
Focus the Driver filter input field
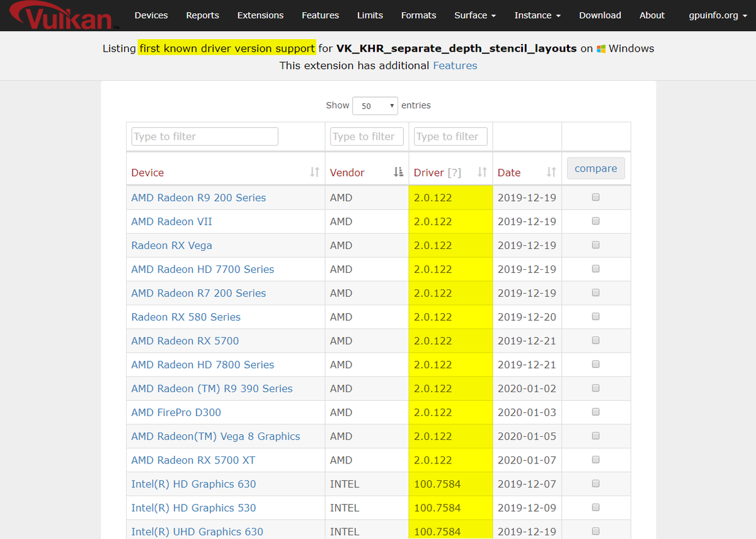coord(450,136)
